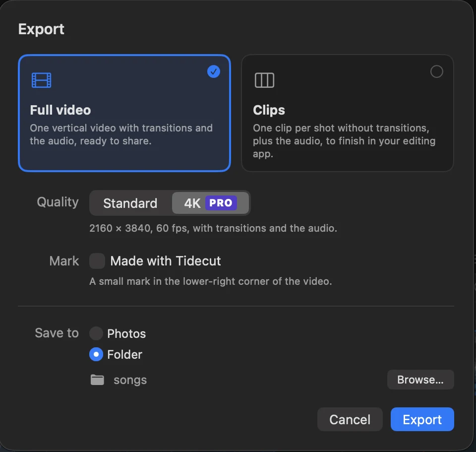Switch quality to Standard
The height and width of the screenshot is (452, 476).
130,203
